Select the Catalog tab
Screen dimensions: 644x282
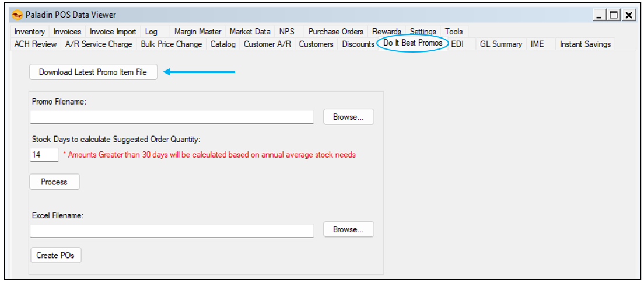(x=223, y=44)
